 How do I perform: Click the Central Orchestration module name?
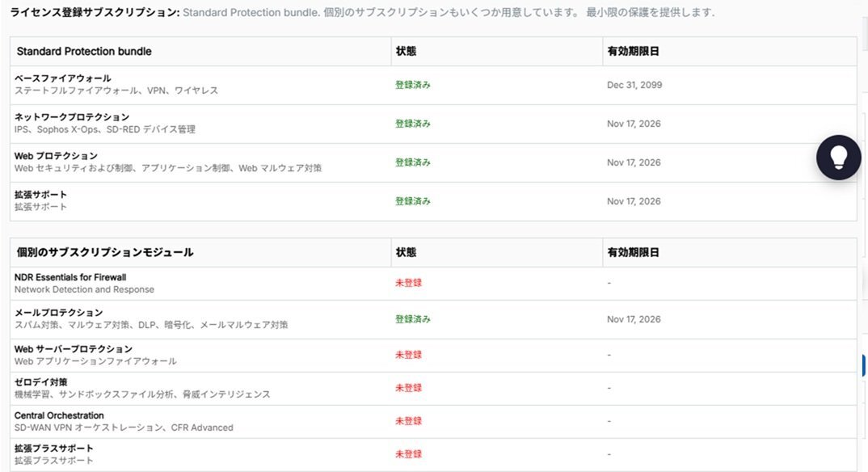click(59, 415)
